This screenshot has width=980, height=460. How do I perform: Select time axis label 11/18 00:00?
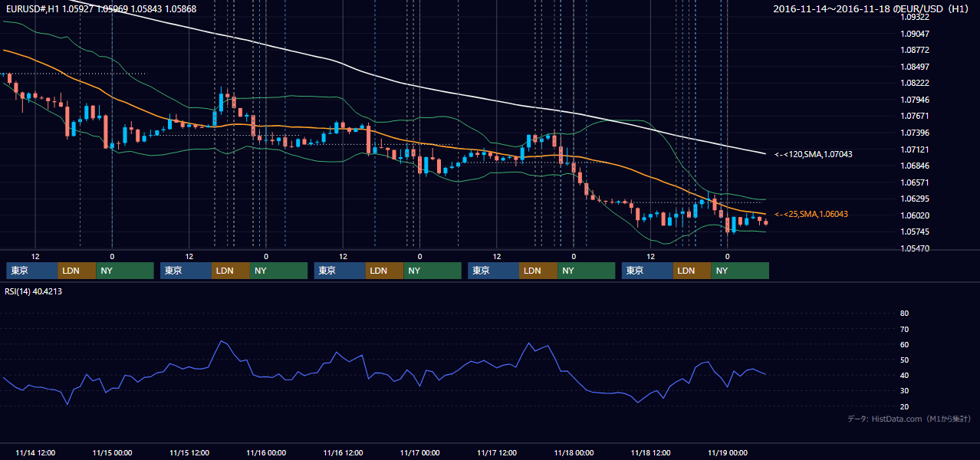coord(574,452)
